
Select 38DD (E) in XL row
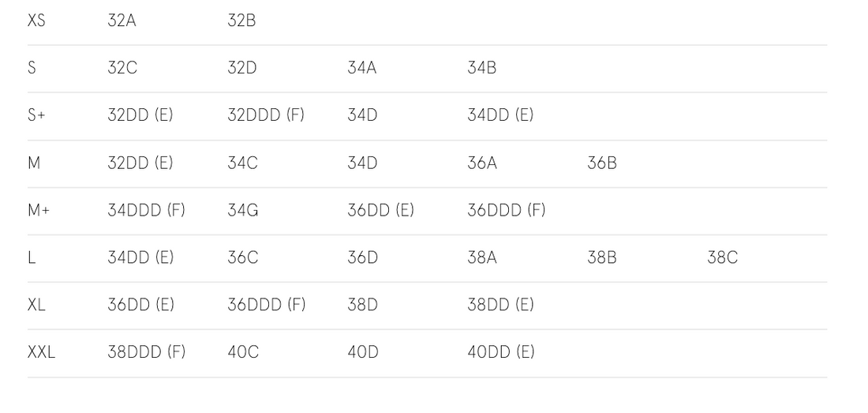(x=500, y=305)
